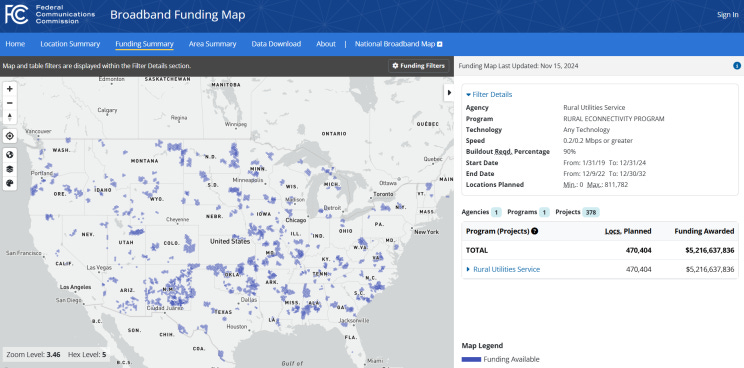Select the Funding Summary tab
Screen dimensions: 744x368
(x=144, y=44)
